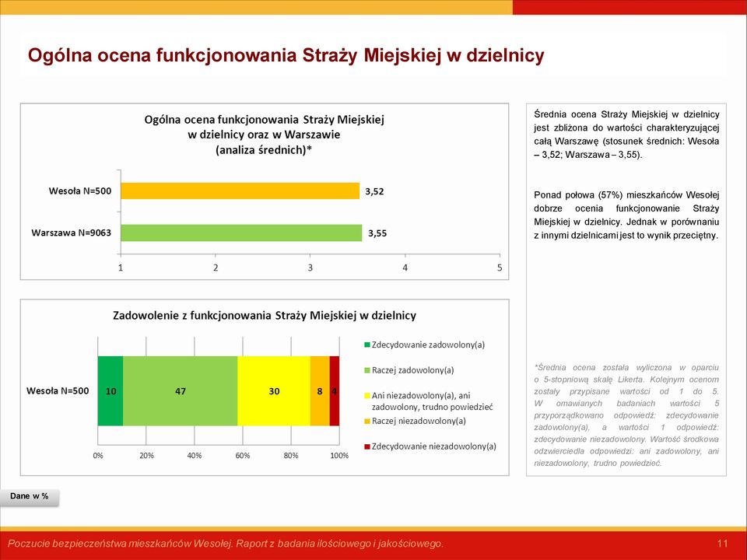Click the paragraph starting 'Ponad połowa (57%)'
Screen dimensions: 747x560
pos(626,215)
